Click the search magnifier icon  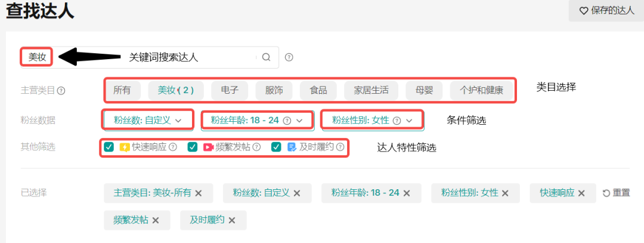pos(267,57)
